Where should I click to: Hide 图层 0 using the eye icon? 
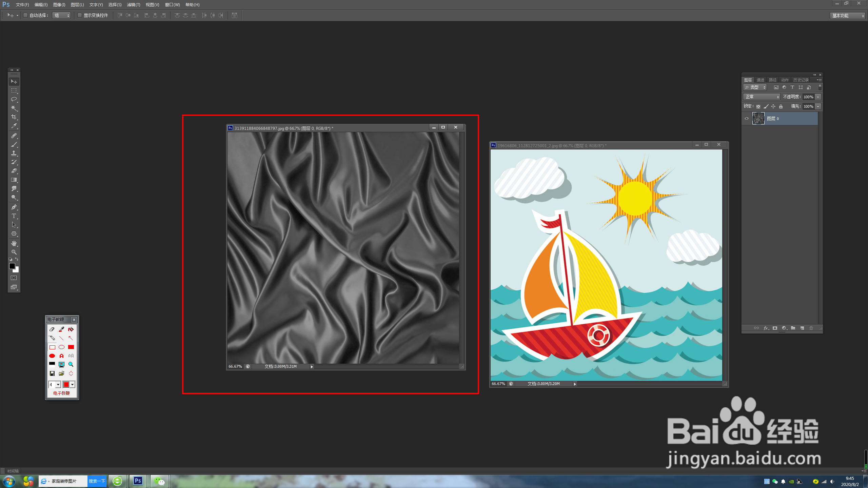point(747,119)
